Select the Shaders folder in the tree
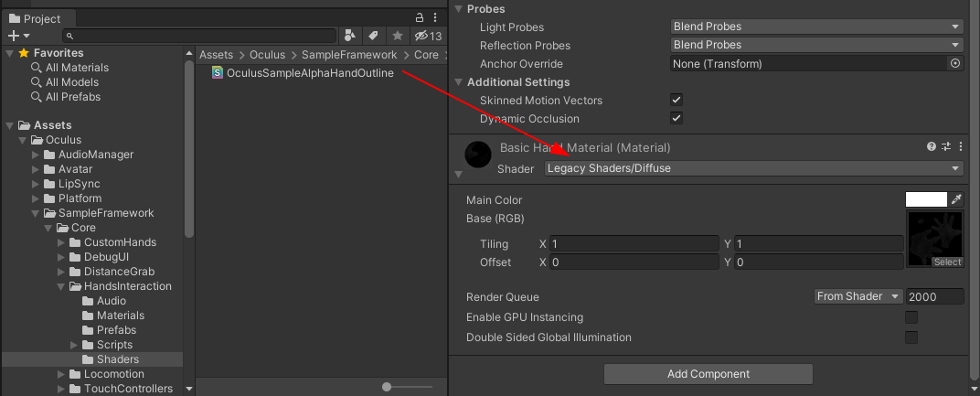Image resolution: width=980 pixels, height=396 pixels. (117, 359)
